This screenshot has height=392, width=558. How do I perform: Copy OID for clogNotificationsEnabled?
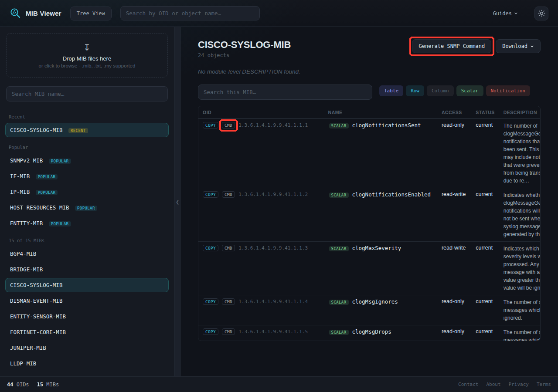[x=211, y=195]
